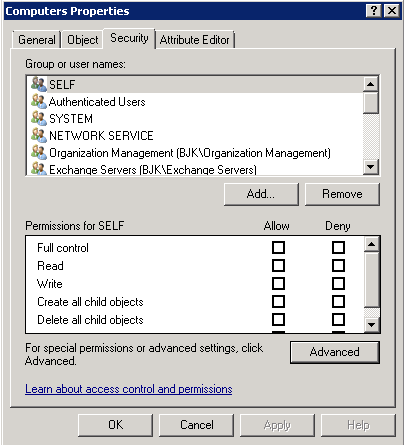404x445 pixels.
Task: Click the group list scroll up arrow
Action: pyautogui.click(x=371, y=84)
